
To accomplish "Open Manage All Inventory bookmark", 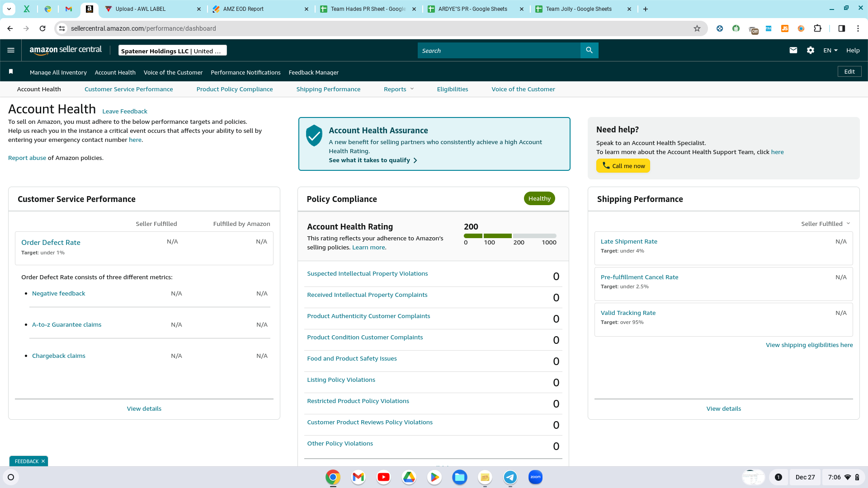I will 58,72.
